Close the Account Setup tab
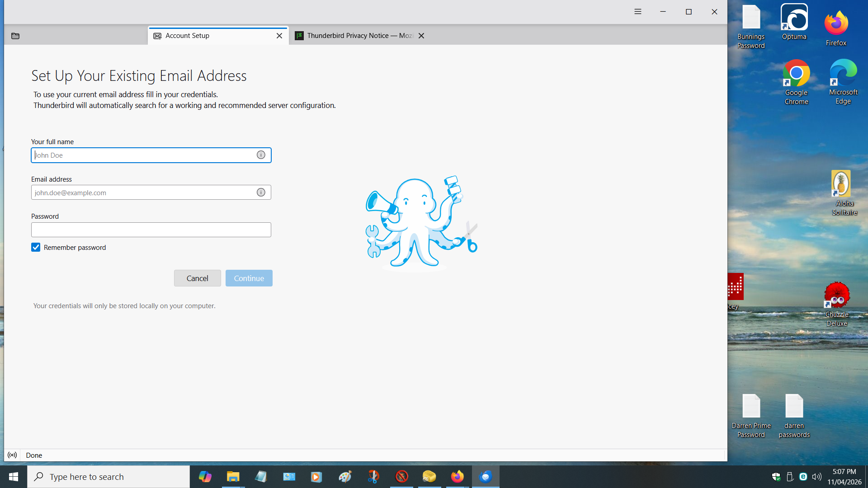 (279, 36)
